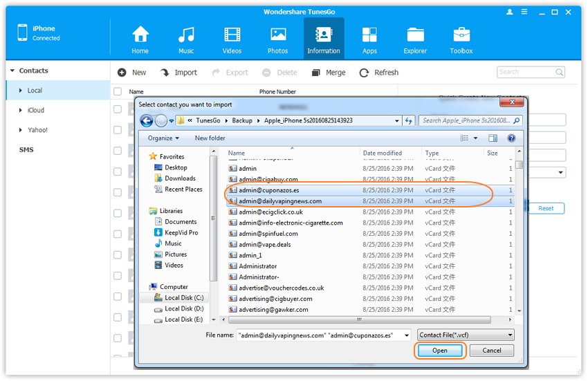
Task: Click New folder in the dialog toolbar
Action: 210,138
